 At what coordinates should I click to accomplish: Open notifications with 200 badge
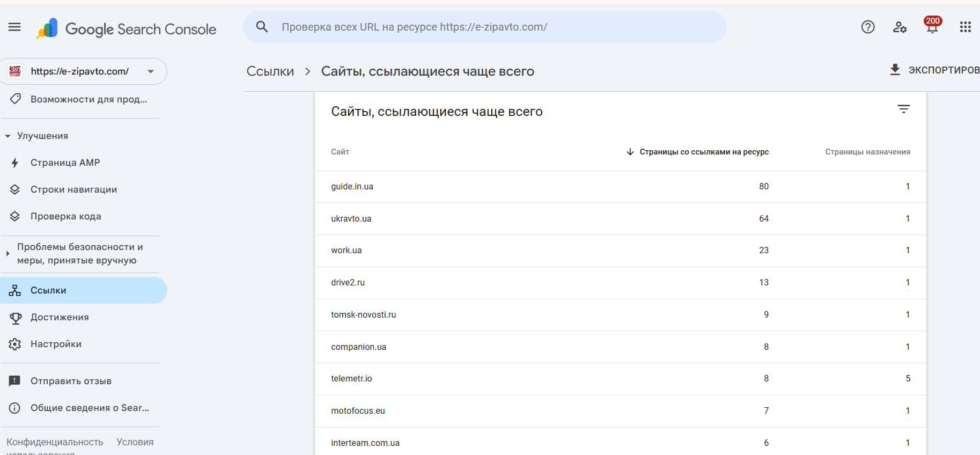click(x=932, y=25)
